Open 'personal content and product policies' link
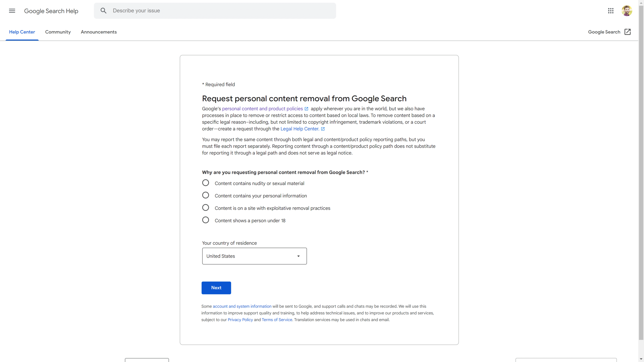The height and width of the screenshot is (362, 644). coord(262,109)
